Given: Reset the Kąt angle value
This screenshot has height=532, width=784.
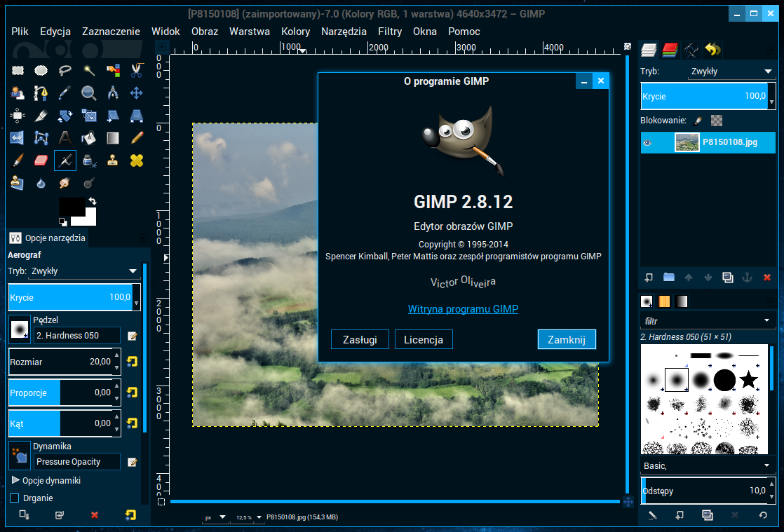Looking at the screenshot, I should [132, 423].
